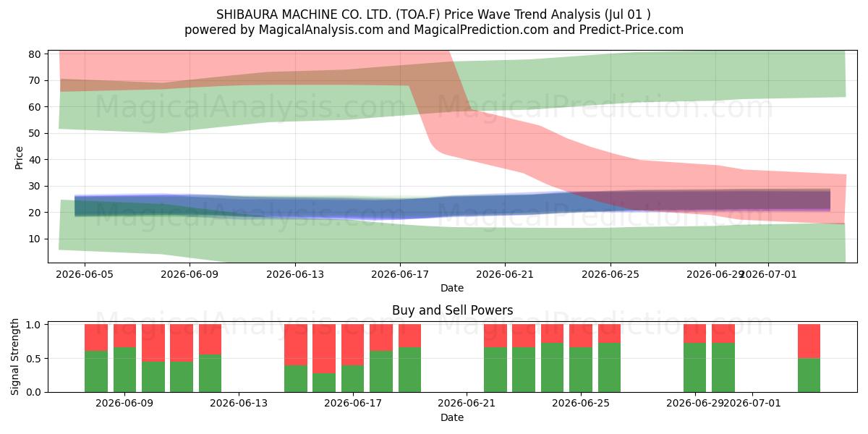This screenshot has height=434, width=868.
Task: Click the buy/sell bar for 2026-06-25
Action: (x=580, y=358)
